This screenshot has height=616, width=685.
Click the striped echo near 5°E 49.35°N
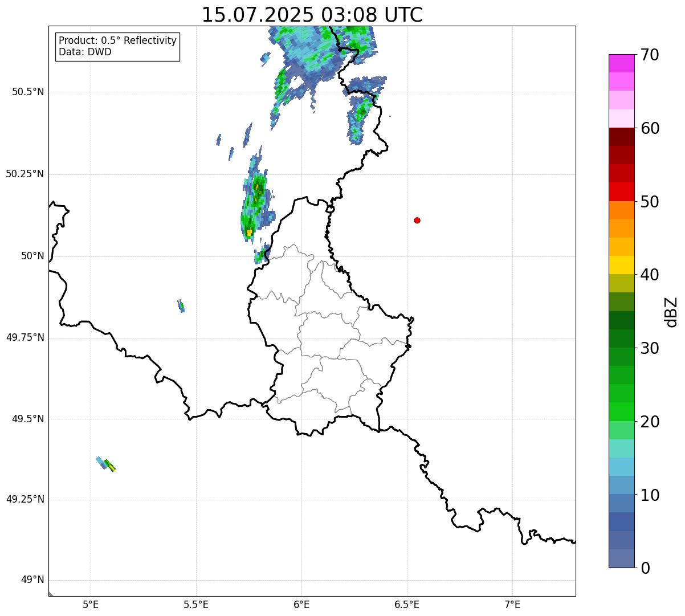pos(106,464)
